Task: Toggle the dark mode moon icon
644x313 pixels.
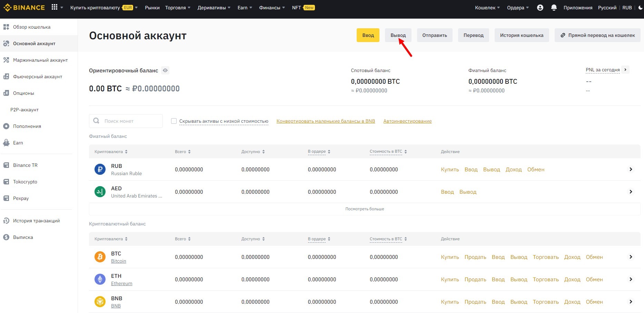Action: pos(641,8)
